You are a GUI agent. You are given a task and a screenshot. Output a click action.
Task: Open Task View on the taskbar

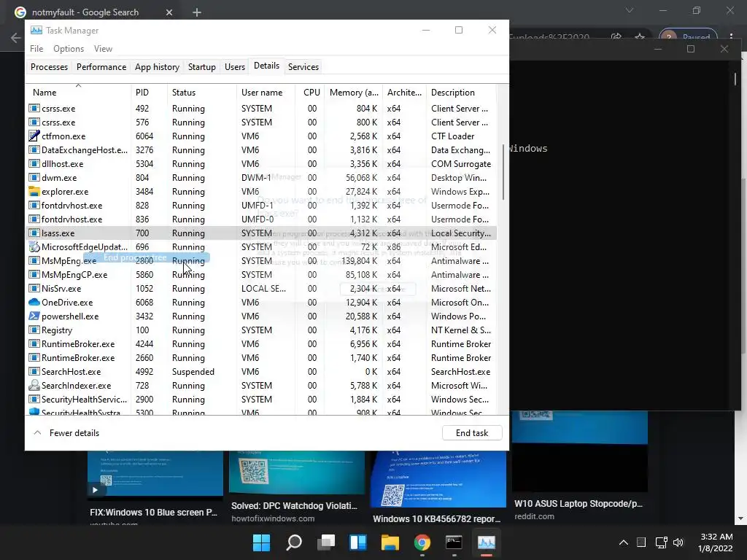[326, 542]
